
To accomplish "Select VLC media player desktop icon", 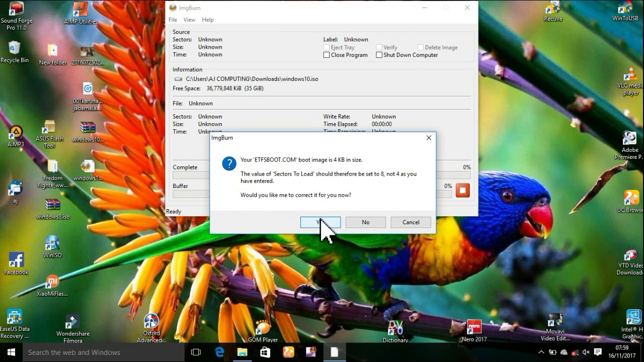I will 631,81.
